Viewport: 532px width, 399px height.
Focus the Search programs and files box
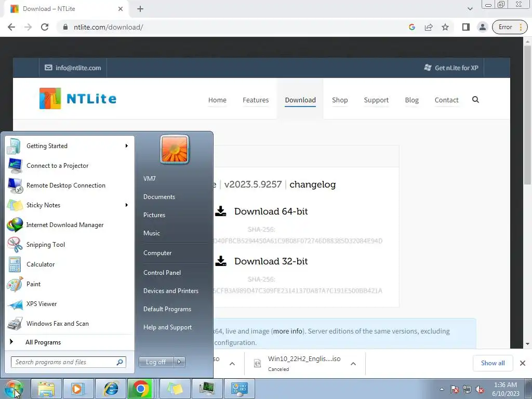click(x=68, y=362)
